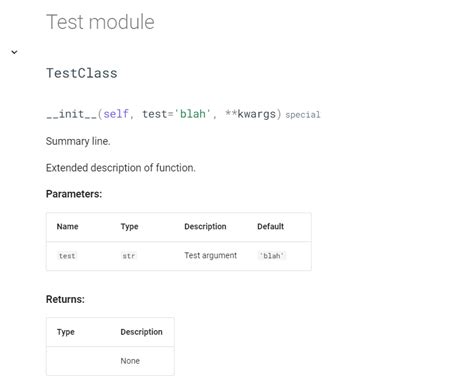Click the Test module page title
The image size is (474, 388).
click(100, 22)
